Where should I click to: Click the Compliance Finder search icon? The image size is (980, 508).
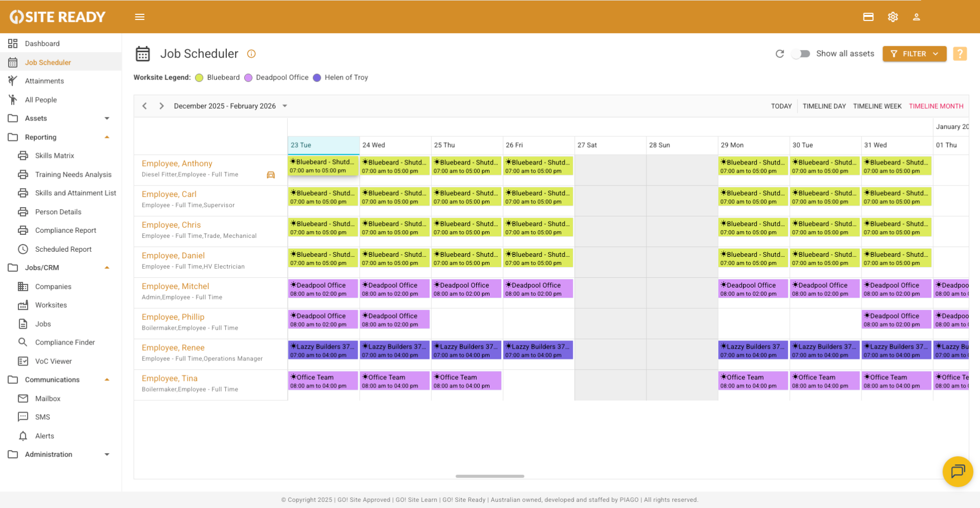(23, 342)
